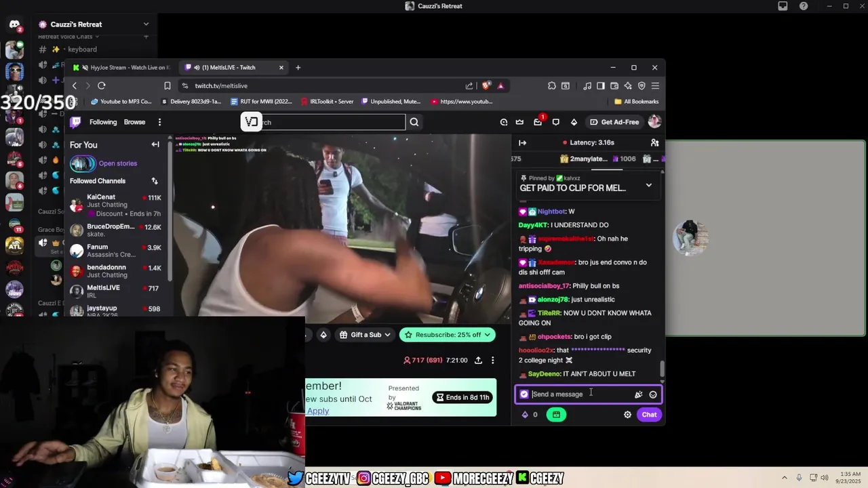Open Fanum channel in sidebar

click(115, 251)
